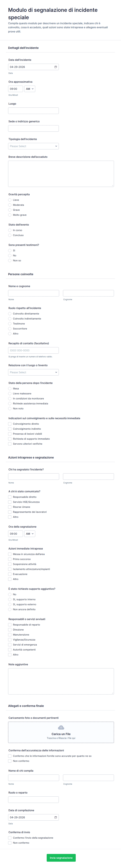
Task: Open 'Tipologia dell'incidente' dropdown
Action: pos(33,146)
